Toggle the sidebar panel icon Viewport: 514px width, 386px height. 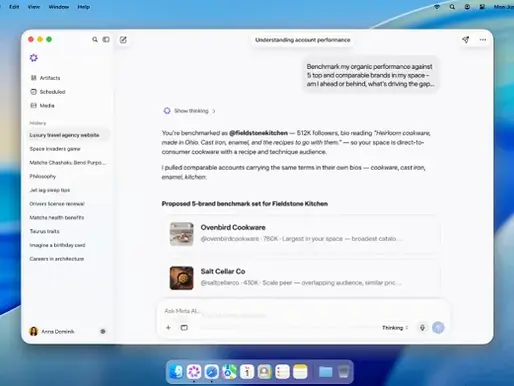(x=106, y=40)
